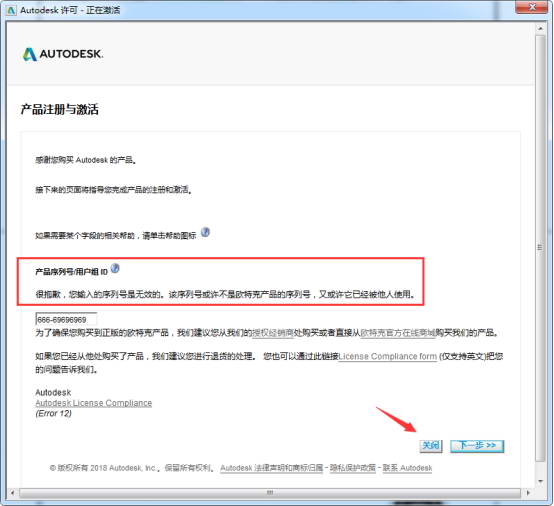Click the 下一步 >> button
554x506 pixels.
pyautogui.click(x=477, y=446)
